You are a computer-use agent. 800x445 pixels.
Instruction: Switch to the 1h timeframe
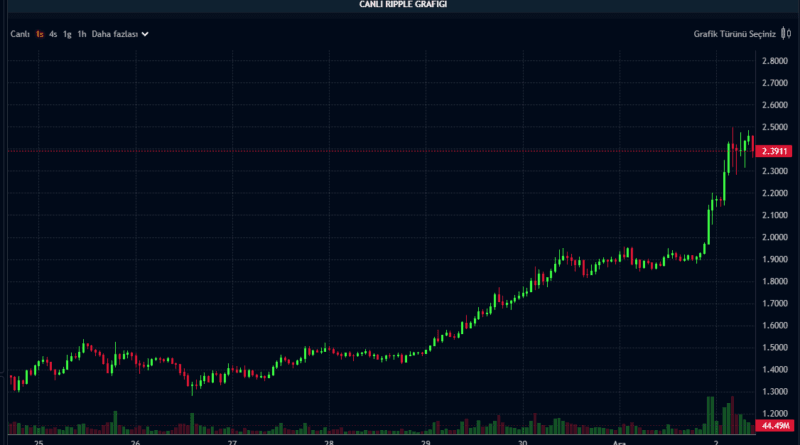point(82,34)
